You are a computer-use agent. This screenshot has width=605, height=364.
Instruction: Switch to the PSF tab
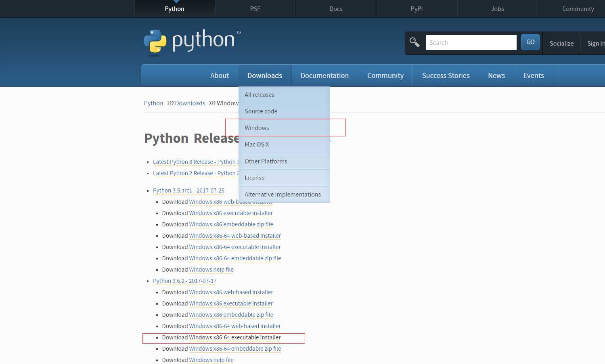[x=255, y=8]
